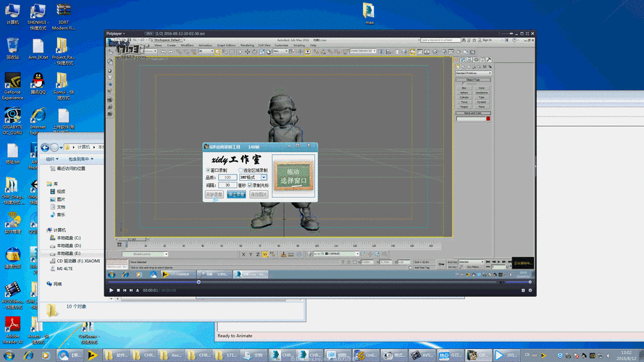644x362 pixels.
Task: Switch to the PotPlayer 201... taskbar button
Action: [x=506, y=355]
